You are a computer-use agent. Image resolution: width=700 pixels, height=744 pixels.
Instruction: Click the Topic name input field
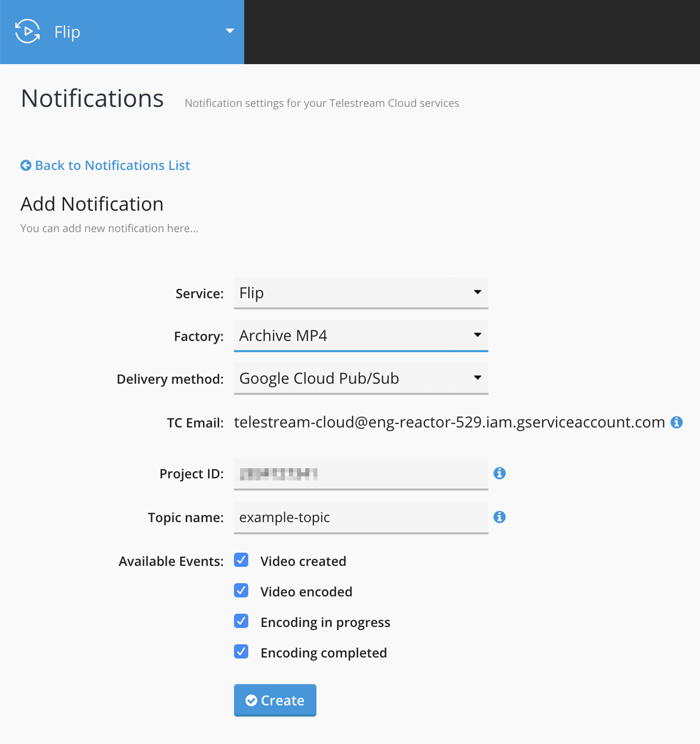361,518
